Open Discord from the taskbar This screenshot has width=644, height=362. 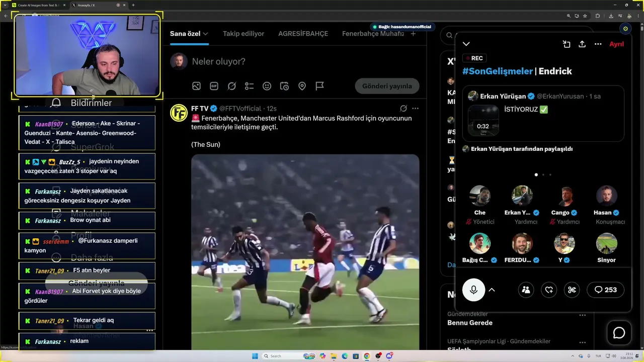click(x=389, y=356)
